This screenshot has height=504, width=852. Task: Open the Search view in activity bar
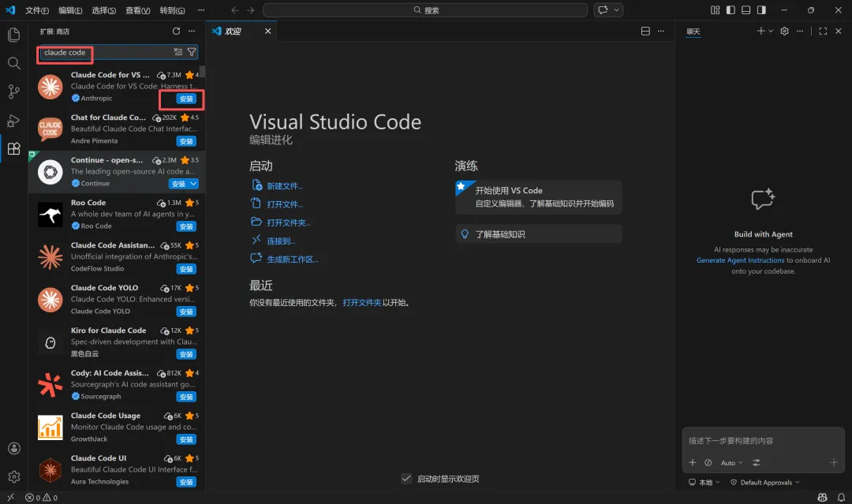(14, 63)
